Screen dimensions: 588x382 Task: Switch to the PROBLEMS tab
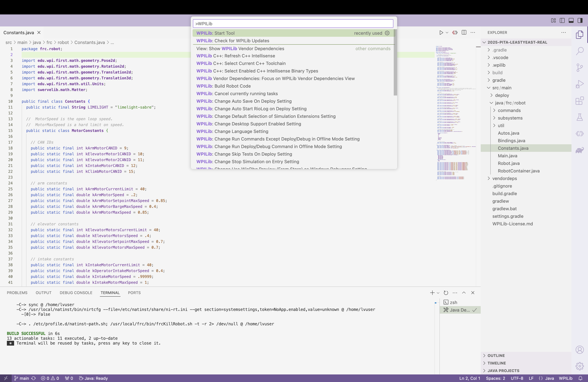pyautogui.click(x=17, y=293)
